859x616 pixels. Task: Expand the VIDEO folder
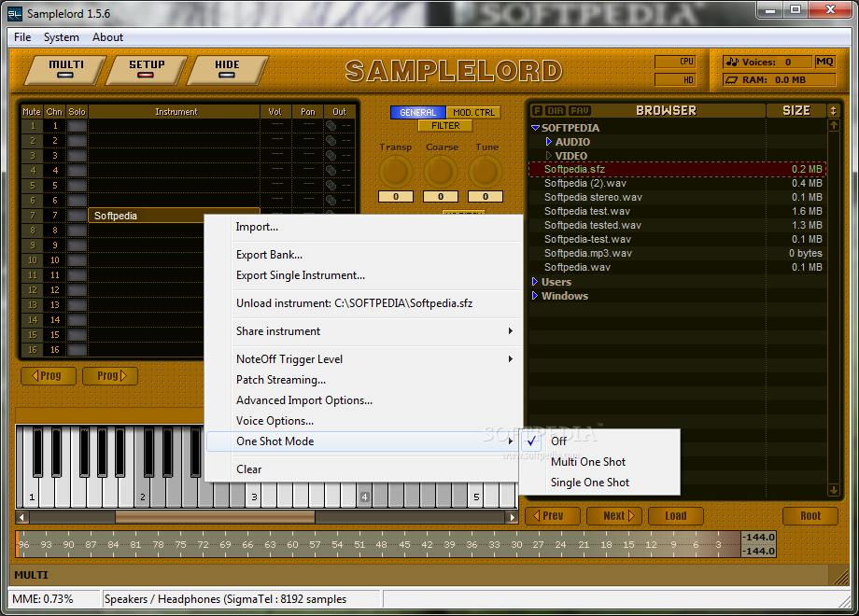(x=548, y=156)
